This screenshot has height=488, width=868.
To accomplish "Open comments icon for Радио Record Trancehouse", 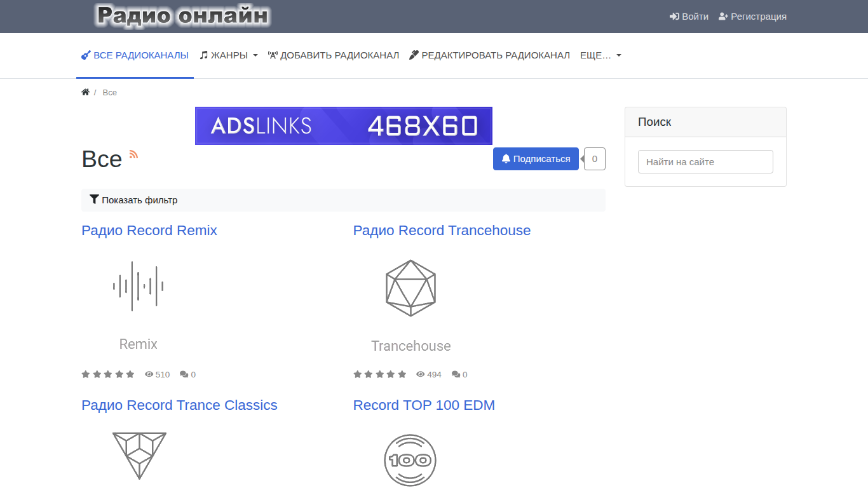I will [456, 374].
